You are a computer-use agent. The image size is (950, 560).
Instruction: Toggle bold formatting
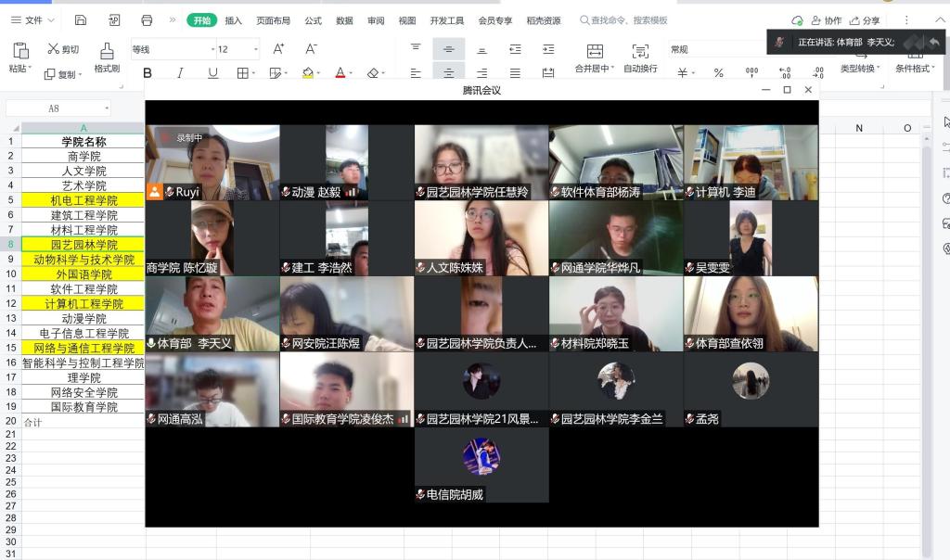(148, 73)
